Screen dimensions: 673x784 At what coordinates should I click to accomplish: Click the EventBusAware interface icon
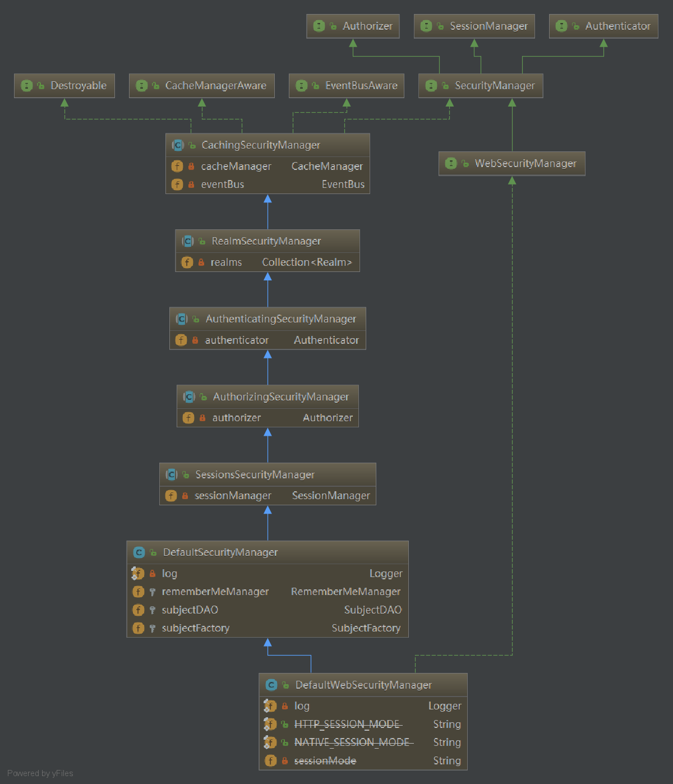click(301, 85)
